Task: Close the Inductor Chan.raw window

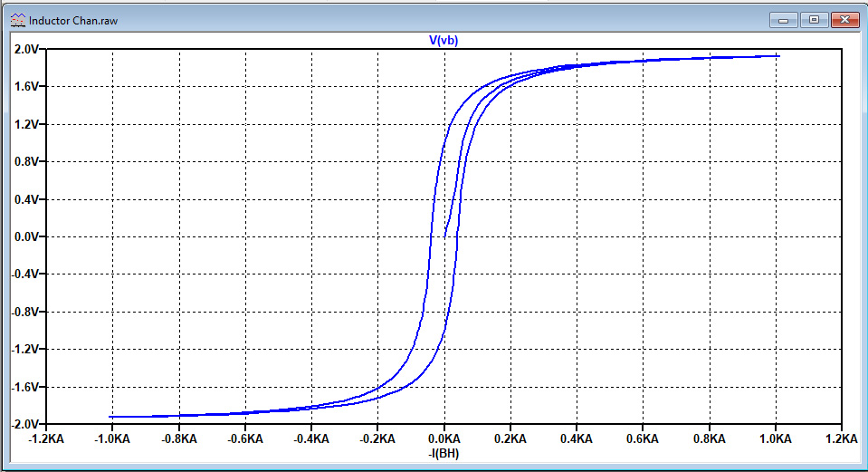Action: [844, 20]
